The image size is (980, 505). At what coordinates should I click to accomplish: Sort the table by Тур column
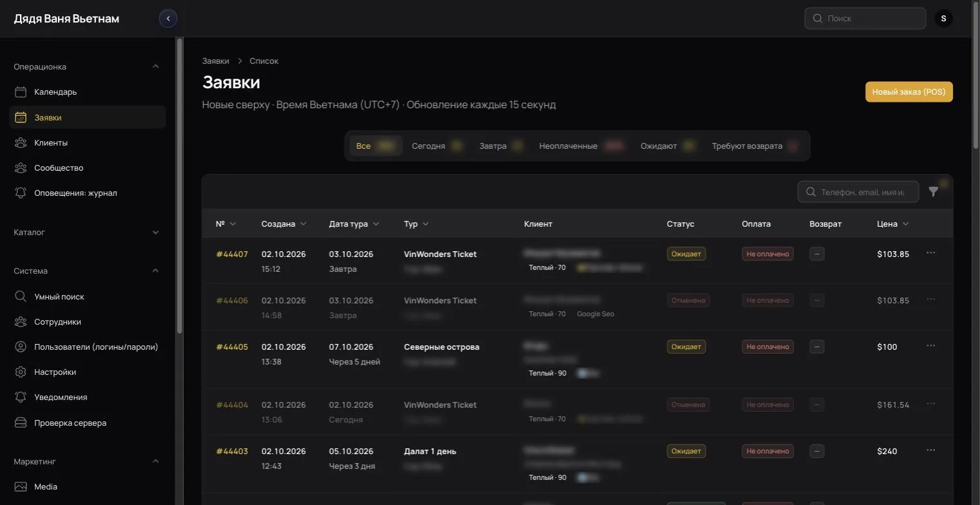(416, 224)
